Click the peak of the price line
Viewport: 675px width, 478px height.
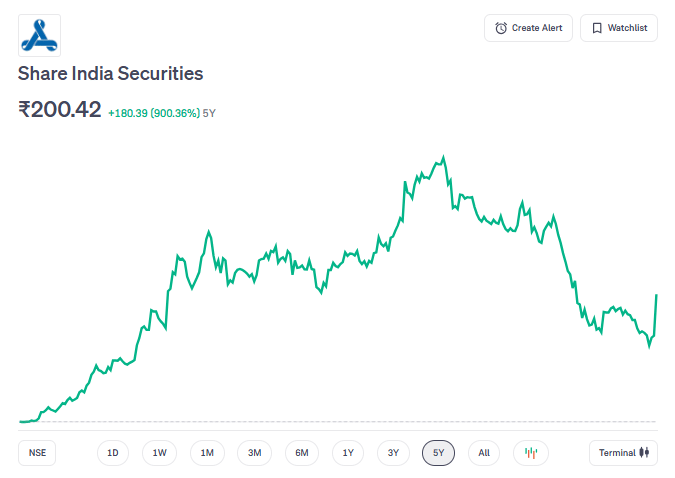tap(443, 157)
